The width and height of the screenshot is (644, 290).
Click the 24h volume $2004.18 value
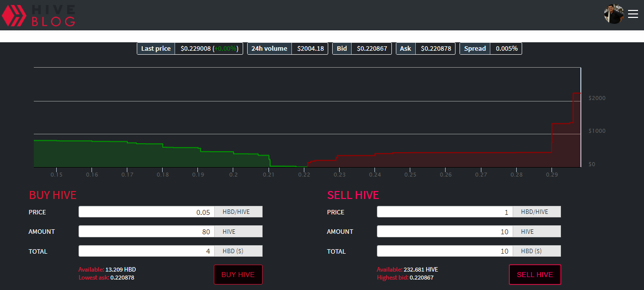tap(310, 49)
